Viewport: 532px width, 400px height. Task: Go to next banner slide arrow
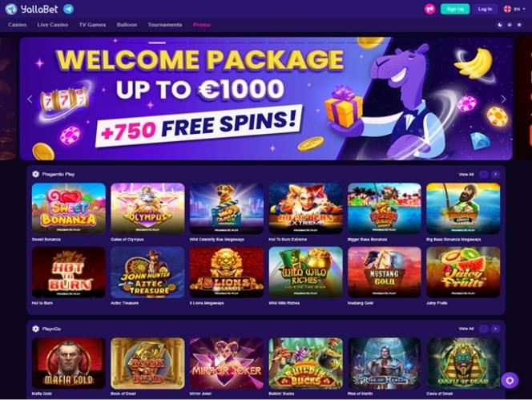[503, 99]
